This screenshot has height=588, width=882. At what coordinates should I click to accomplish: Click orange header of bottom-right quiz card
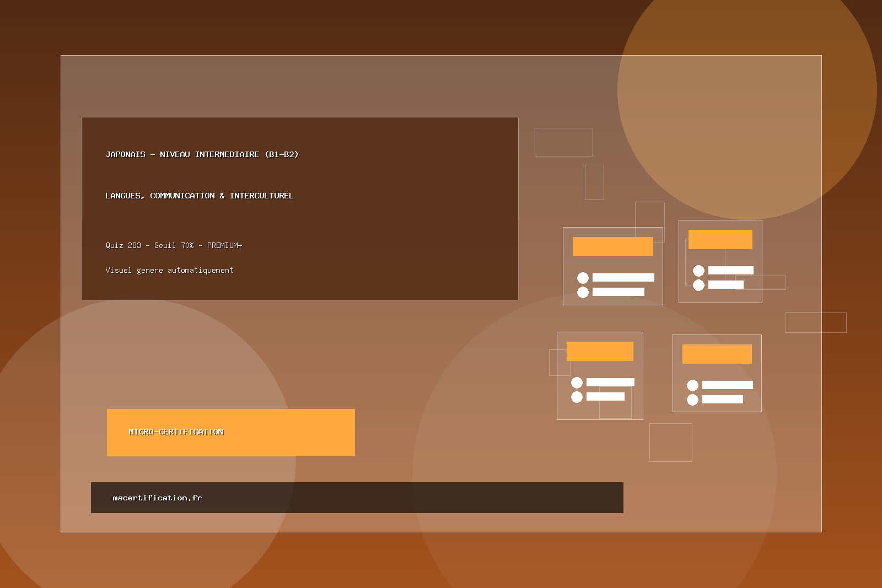pos(717,354)
